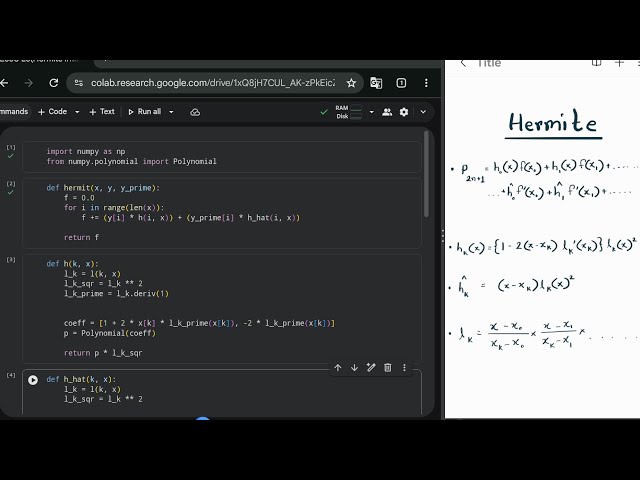Screen dimensions: 640x480
Task: Reload the Colab page
Action: 53,83
